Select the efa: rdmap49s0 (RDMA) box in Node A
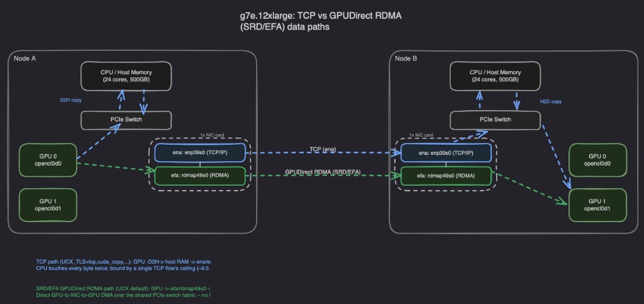The height and width of the screenshot is (304, 644). coord(200,176)
